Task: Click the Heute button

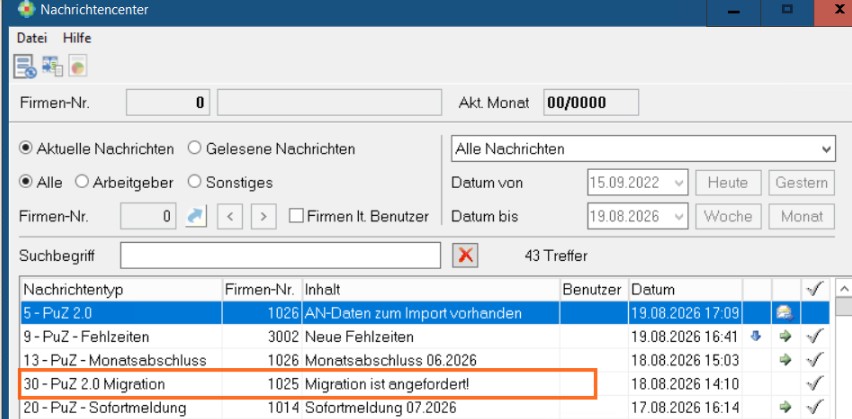Action: tap(728, 183)
